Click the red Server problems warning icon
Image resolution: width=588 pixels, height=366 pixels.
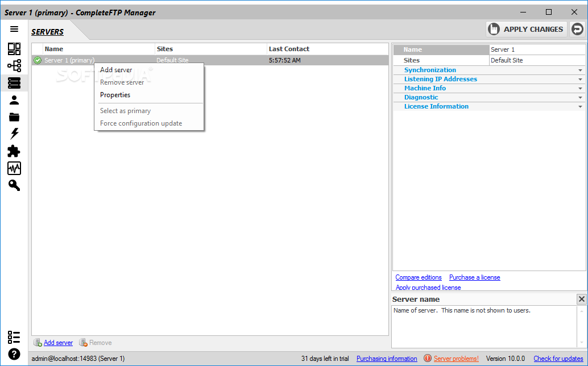(x=428, y=359)
